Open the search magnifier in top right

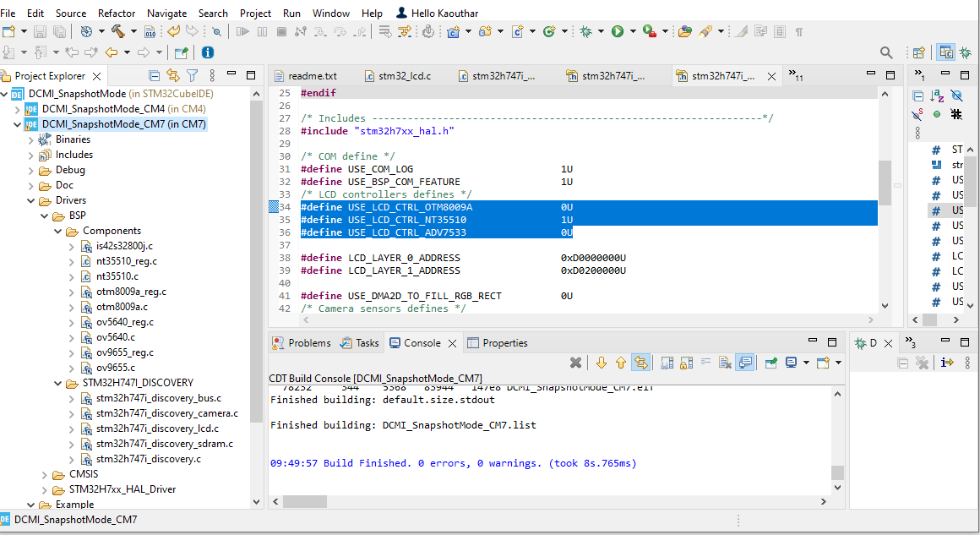pos(886,52)
